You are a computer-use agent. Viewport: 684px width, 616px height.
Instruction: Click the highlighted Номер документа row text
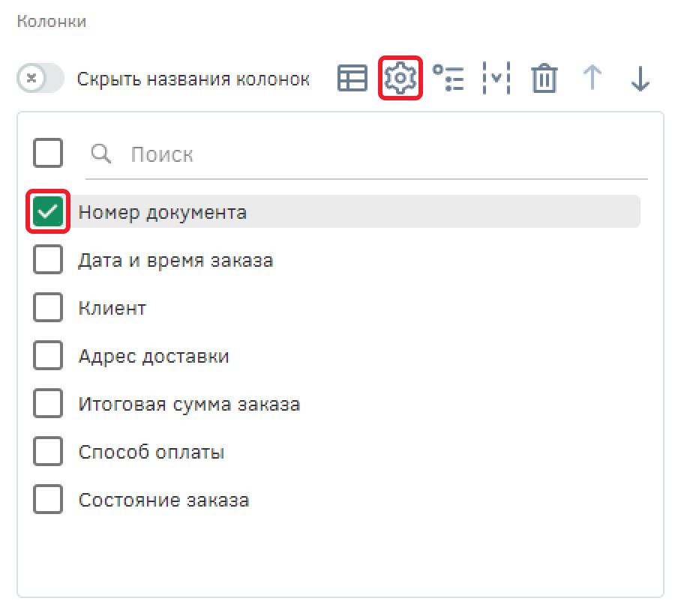pyautogui.click(x=163, y=213)
